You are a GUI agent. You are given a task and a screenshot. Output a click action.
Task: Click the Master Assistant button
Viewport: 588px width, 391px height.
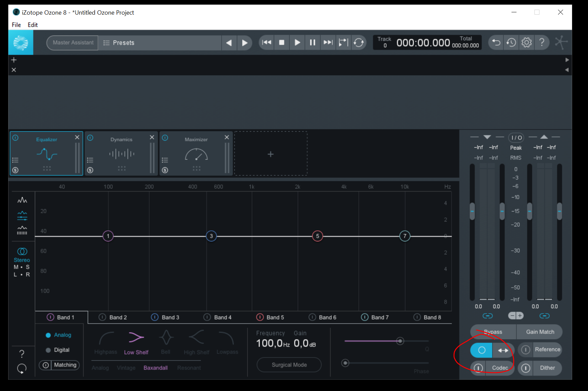(x=73, y=43)
